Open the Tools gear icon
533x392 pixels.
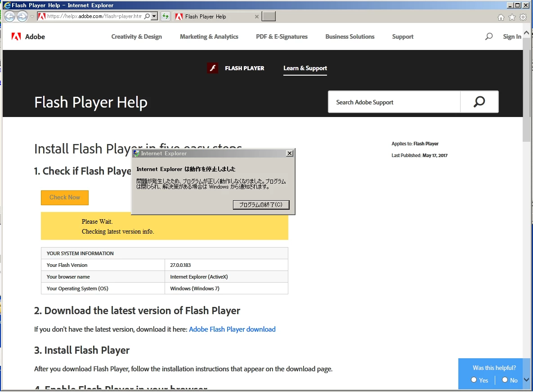523,18
